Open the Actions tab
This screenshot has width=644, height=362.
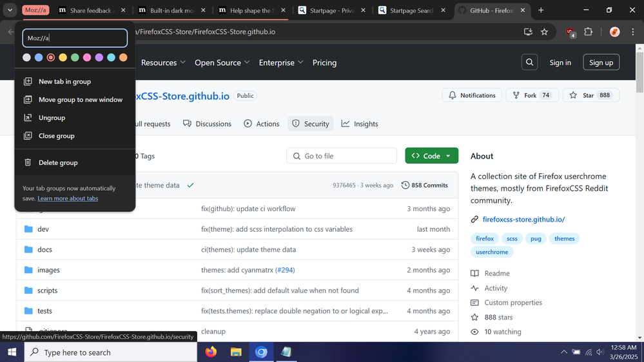[262, 124]
